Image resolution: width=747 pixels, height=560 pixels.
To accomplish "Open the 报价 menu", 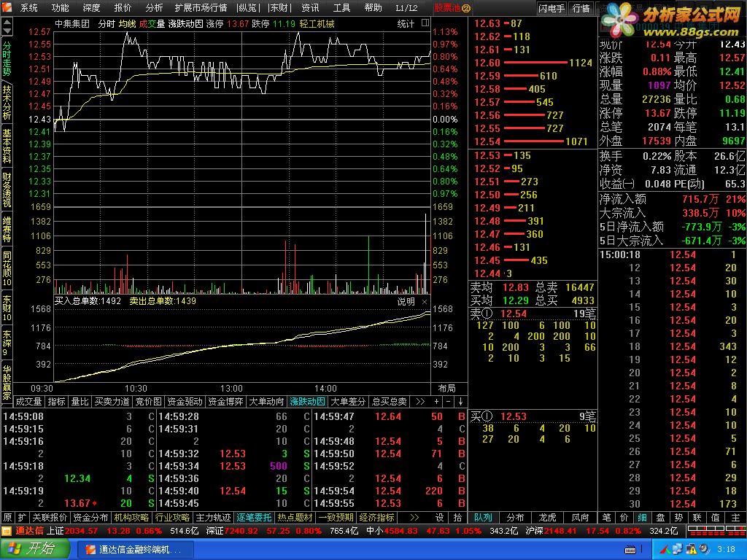I will click(x=123, y=7).
